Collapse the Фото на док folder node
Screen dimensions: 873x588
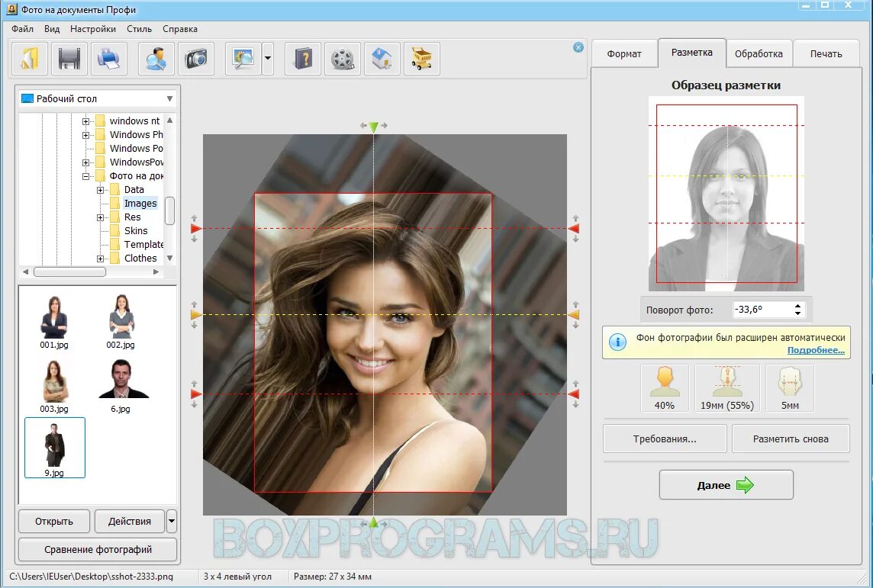point(85,176)
